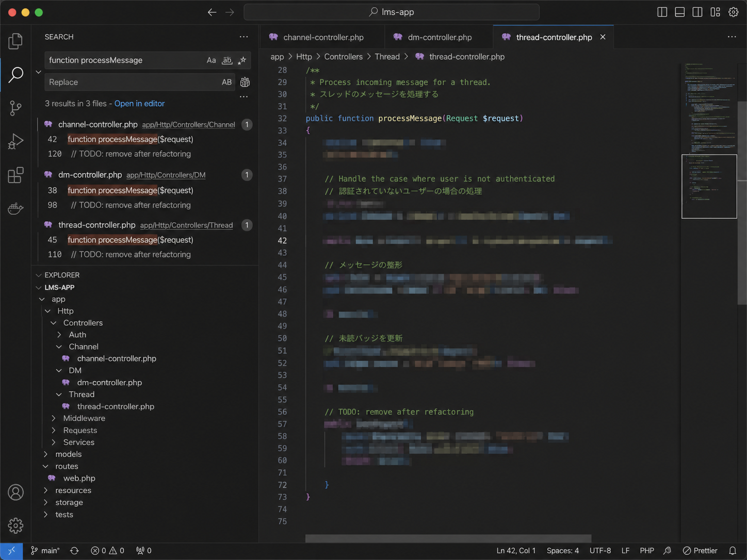
Task: Open ports forwarded indicator showing 0
Action: click(x=144, y=551)
